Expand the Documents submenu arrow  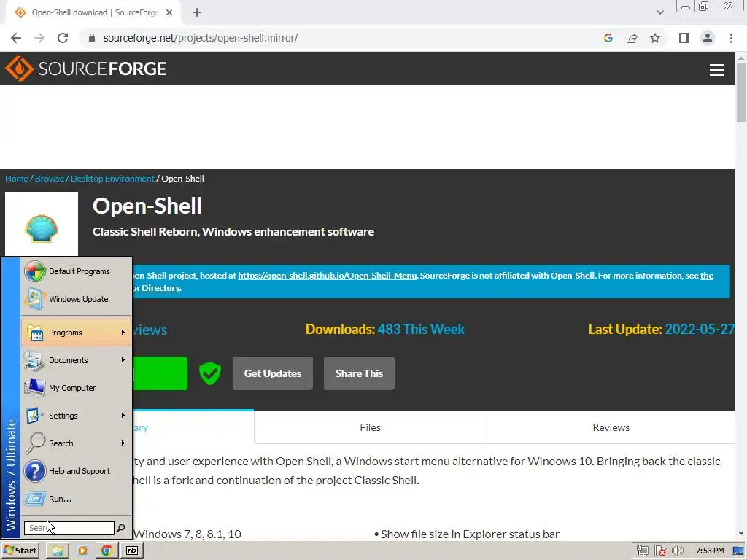[x=123, y=360]
